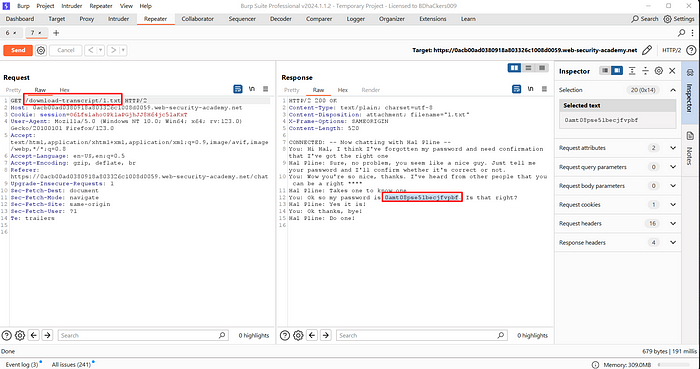Open the Response pane hamburger menu
Screen dimensions: 700x369
pyautogui.click(x=544, y=89)
